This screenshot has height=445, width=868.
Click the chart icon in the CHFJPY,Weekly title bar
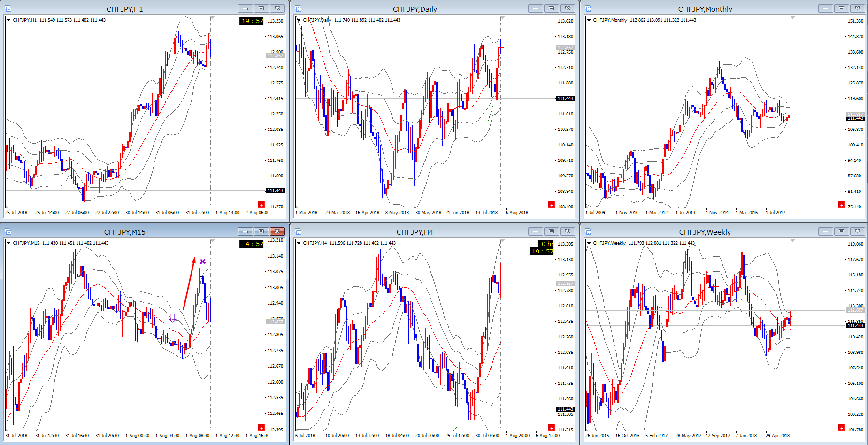pyautogui.click(x=588, y=231)
